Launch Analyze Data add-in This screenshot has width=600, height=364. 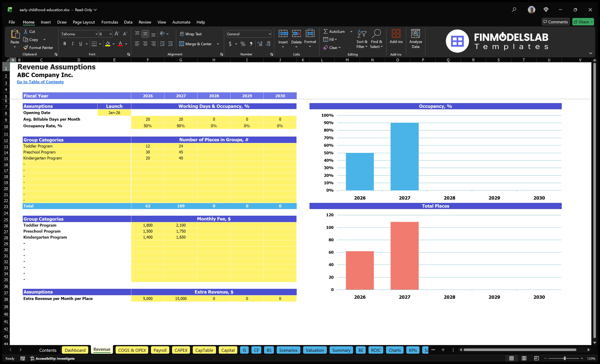point(416,39)
